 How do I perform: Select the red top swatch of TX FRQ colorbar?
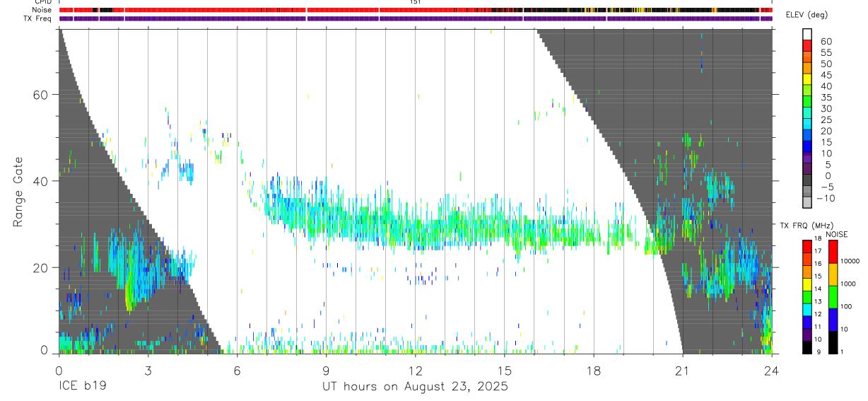click(807, 247)
